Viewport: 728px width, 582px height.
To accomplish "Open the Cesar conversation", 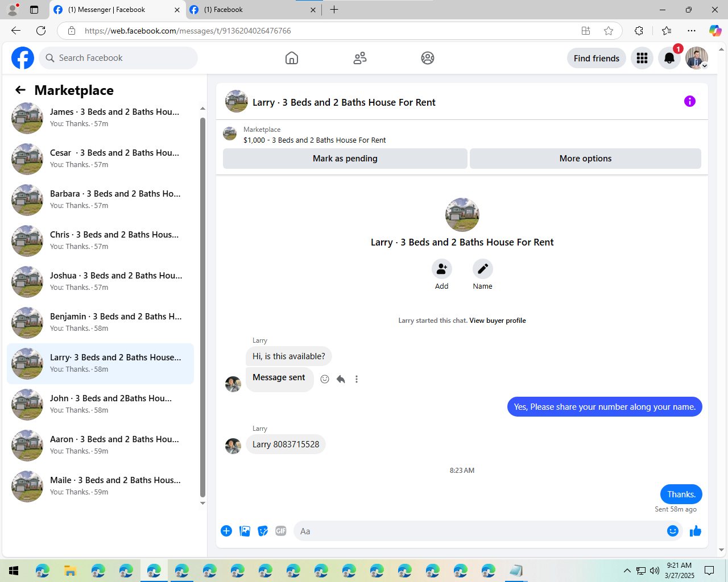I will pos(100,159).
